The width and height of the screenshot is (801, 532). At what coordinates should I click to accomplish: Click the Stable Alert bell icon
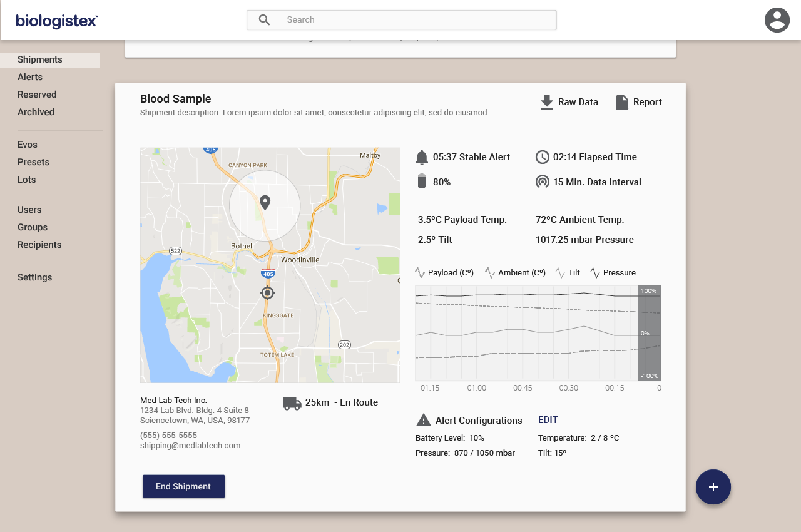(422, 156)
